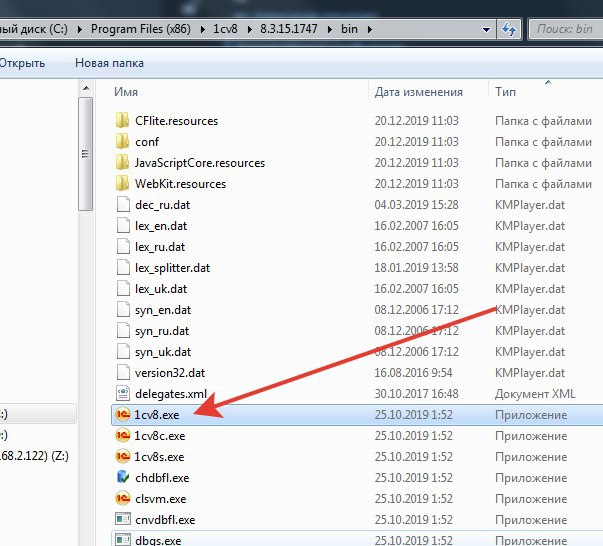
Task: Go to 1cv8 folder in breadcrumb
Action: pos(225,29)
